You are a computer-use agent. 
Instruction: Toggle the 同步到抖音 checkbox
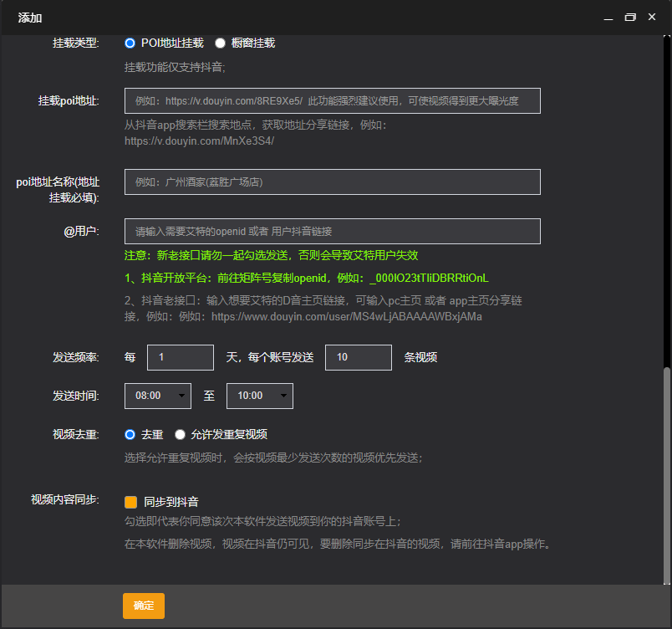click(130, 502)
